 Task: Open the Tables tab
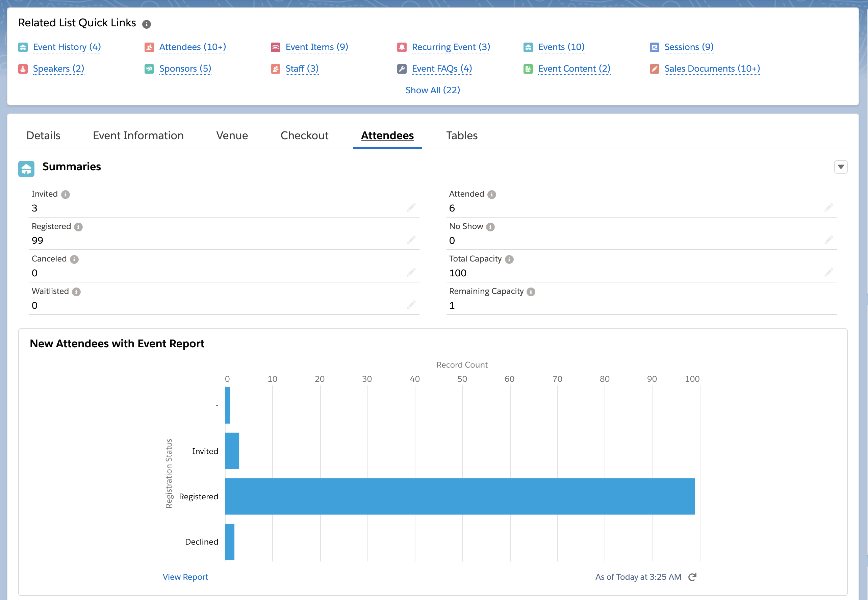(461, 135)
